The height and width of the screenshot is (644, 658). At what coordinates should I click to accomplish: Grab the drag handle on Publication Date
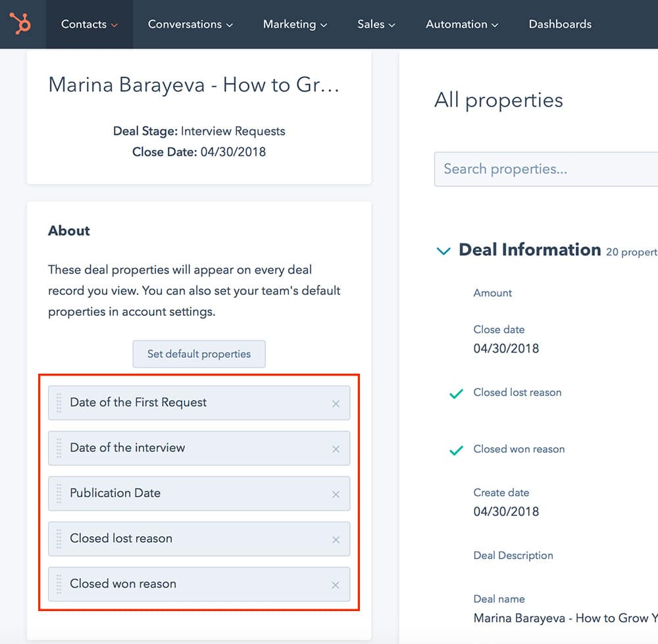[59, 493]
